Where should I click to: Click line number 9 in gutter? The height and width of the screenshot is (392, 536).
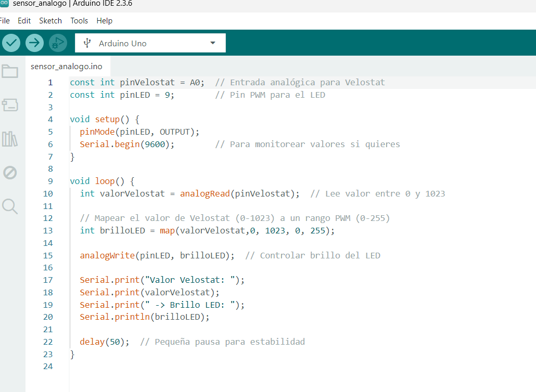(50, 181)
